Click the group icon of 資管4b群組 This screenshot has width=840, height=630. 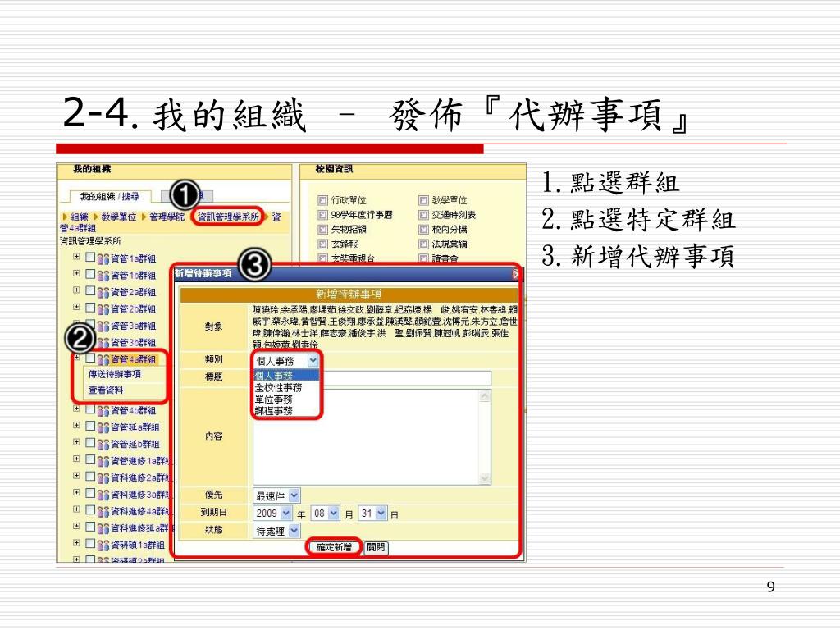click(103, 411)
